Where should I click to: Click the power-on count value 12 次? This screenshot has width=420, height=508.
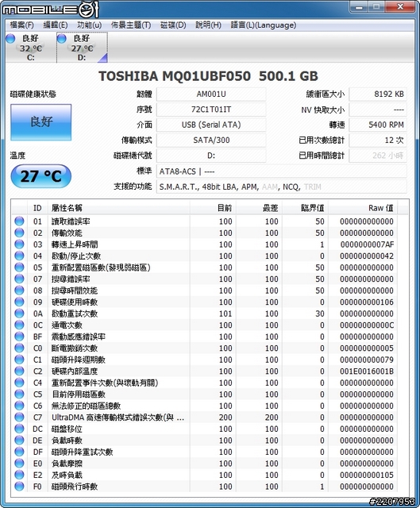(378, 140)
